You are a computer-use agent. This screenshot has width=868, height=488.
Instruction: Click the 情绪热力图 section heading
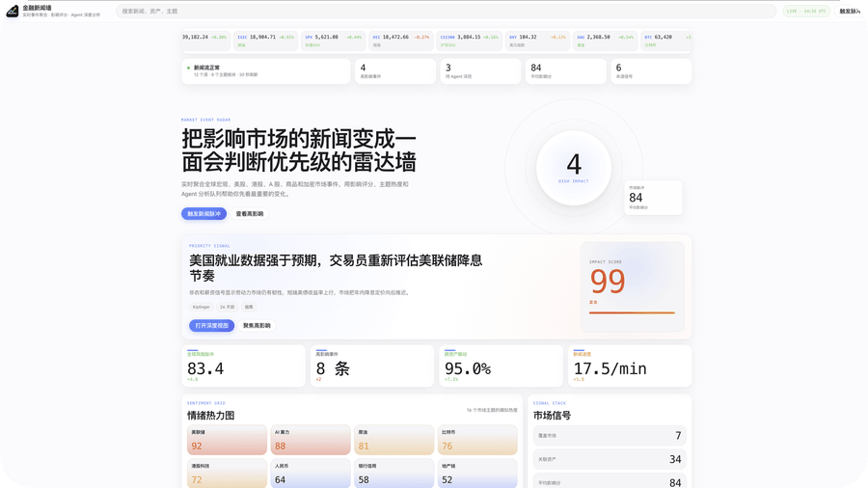point(211,416)
